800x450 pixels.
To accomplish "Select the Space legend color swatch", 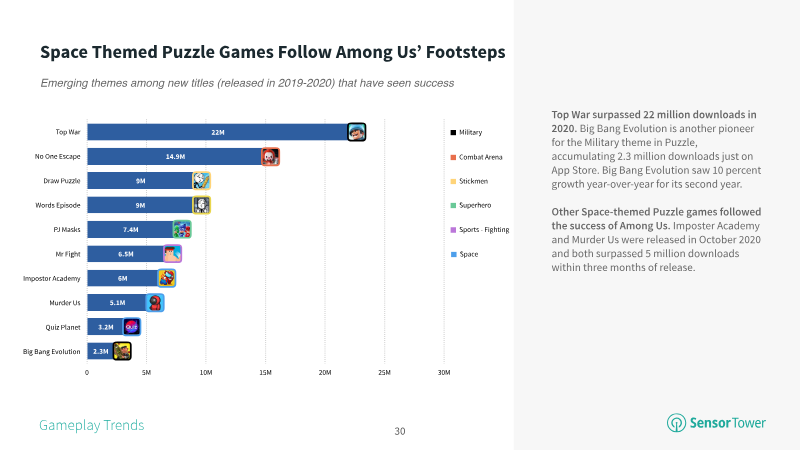I will [453, 254].
